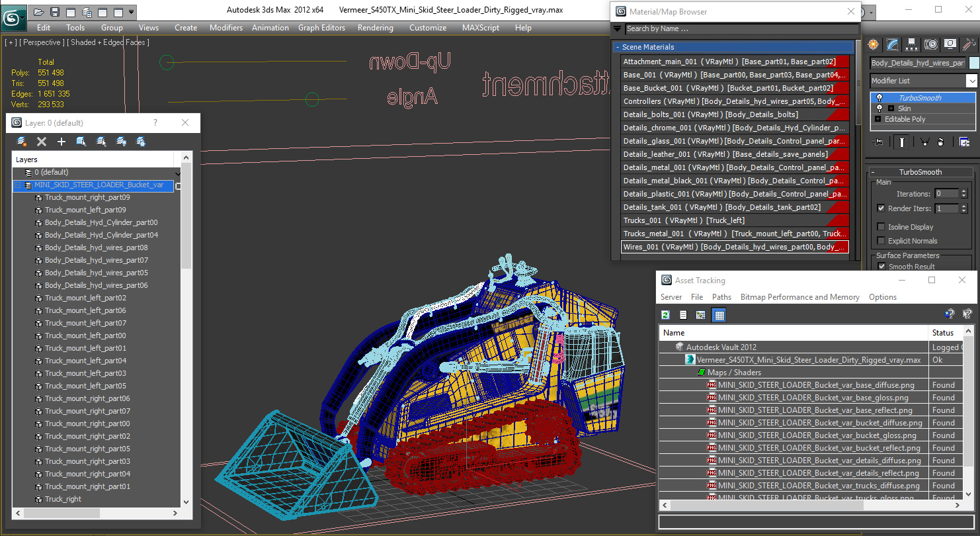980x536 pixels.
Task: Toggle the TurboSmooth modifier light bulb
Action: pyautogui.click(x=879, y=98)
